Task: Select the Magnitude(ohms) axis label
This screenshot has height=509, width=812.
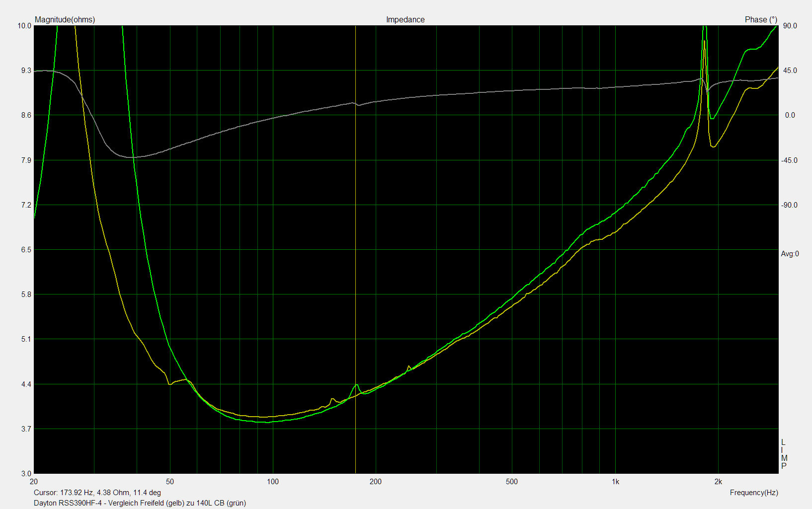Action: [65, 20]
